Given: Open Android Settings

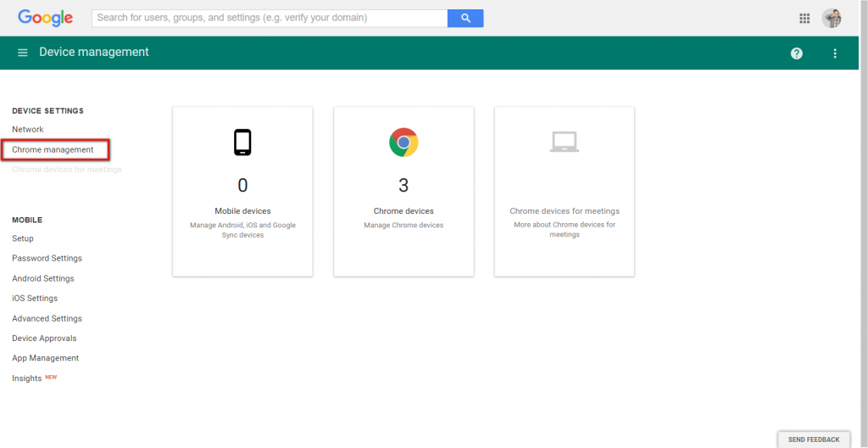Looking at the screenshot, I should 43,278.
